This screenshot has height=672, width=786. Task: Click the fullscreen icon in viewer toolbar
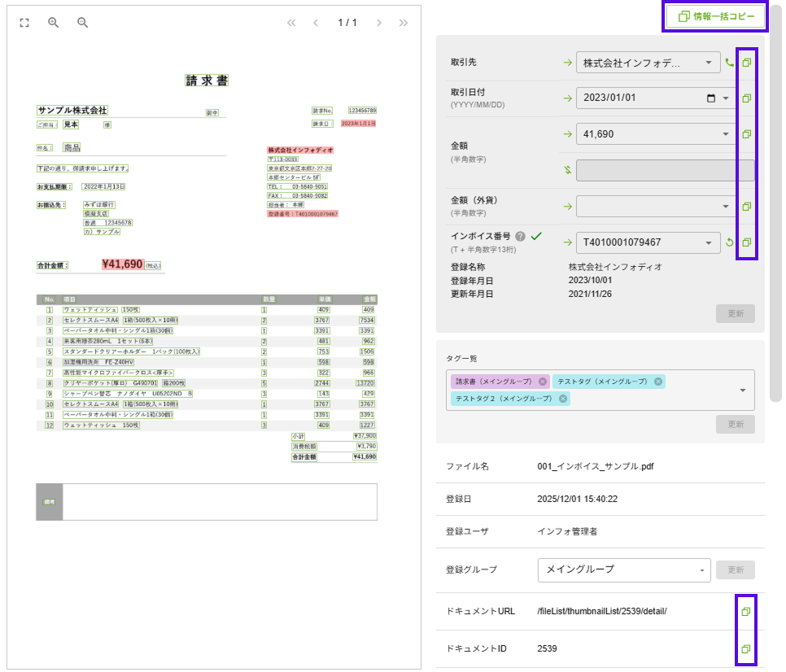click(24, 23)
